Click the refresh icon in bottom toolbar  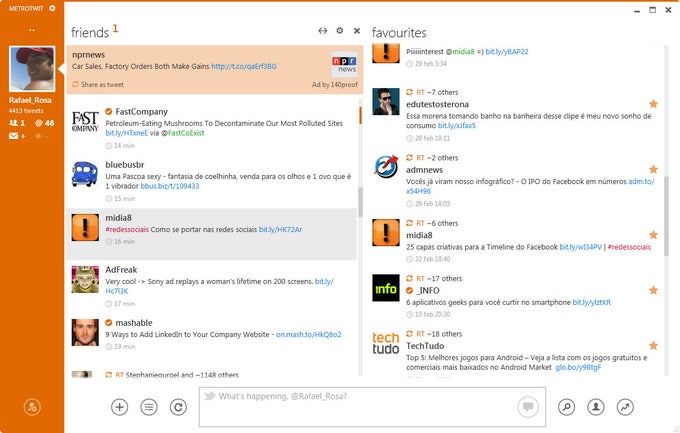178,407
